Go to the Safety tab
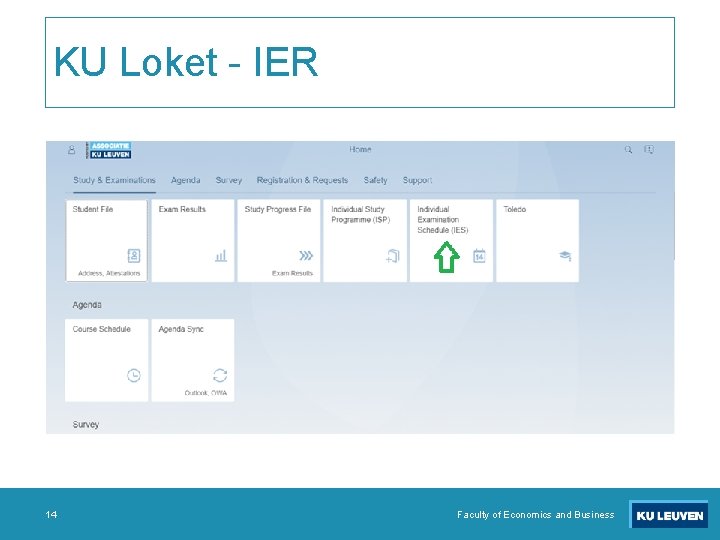 point(376,180)
